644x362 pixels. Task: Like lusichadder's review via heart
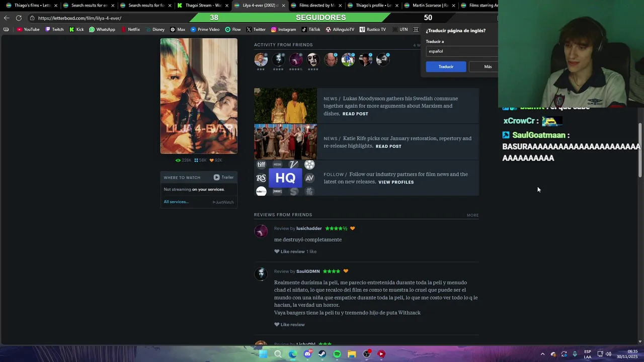click(277, 251)
